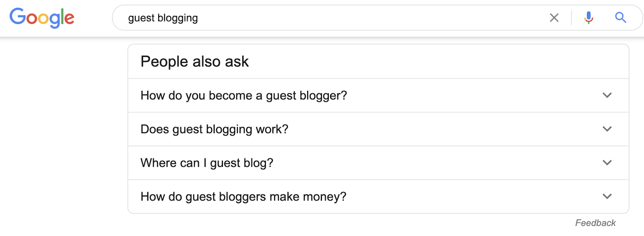Image resolution: width=644 pixels, height=236 pixels.
Task: Click the Google logo
Action: click(42, 17)
